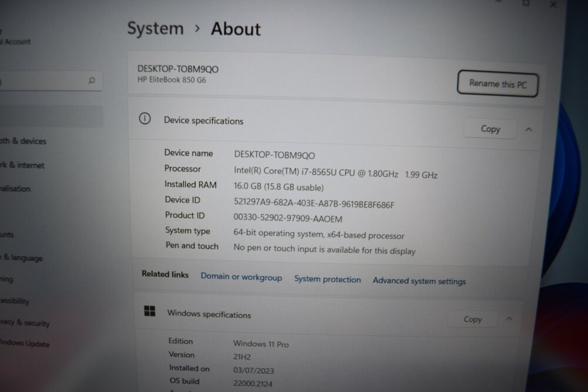Viewport: 588px width, 392px height.
Task: Select the highlighted System sidebar item
Action: coord(51,116)
